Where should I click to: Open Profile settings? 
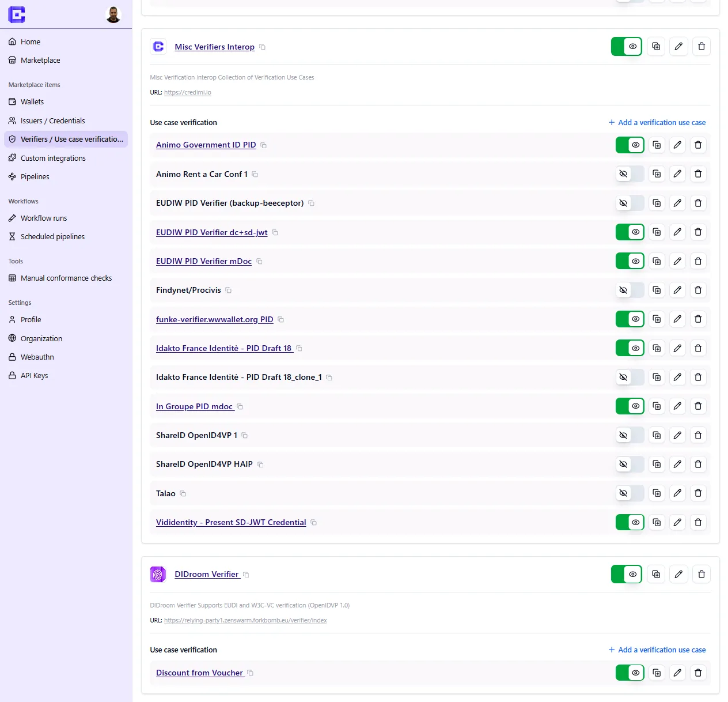click(x=31, y=319)
